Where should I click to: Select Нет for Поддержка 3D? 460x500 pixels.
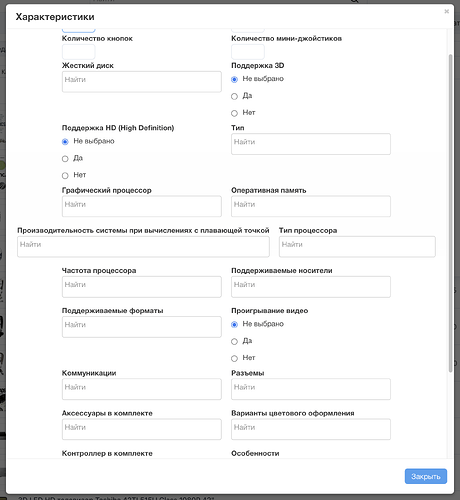click(x=234, y=113)
